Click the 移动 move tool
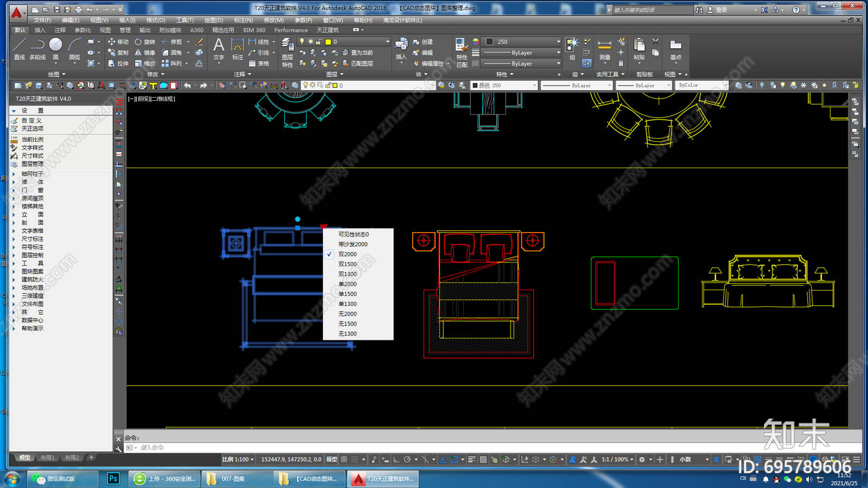The image size is (868, 488). pyautogui.click(x=118, y=42)
